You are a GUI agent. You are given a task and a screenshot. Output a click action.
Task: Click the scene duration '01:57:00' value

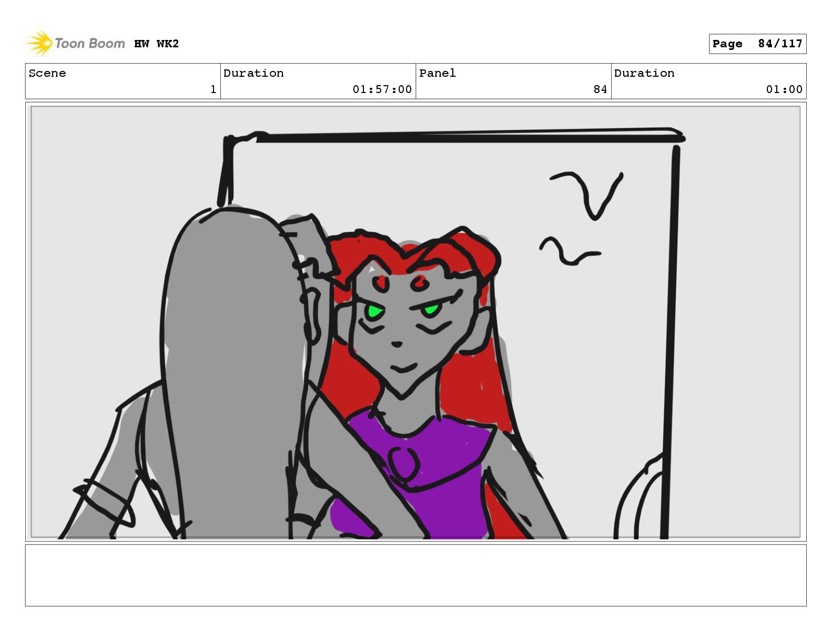coord(382,89)
